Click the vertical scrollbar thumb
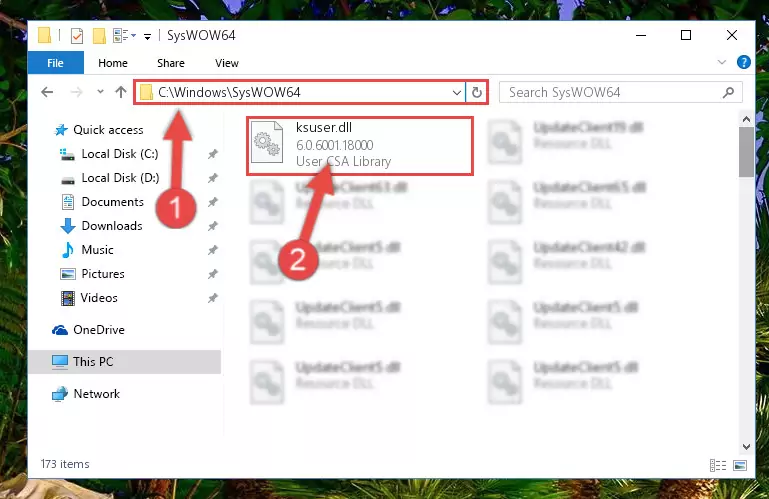The image size is (769, 499). 746,152
